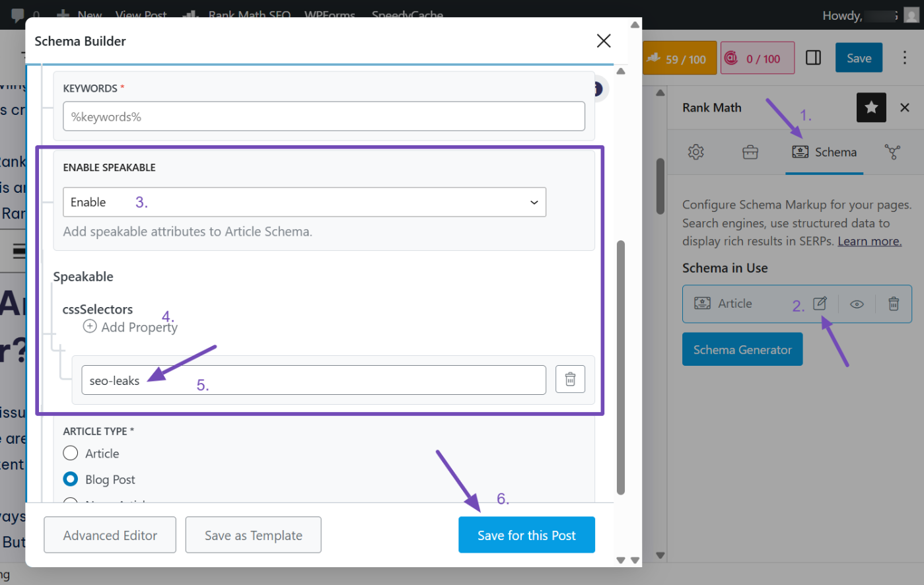Click the Add Property plus icon

pyautogui.click(x=90, y=326)
